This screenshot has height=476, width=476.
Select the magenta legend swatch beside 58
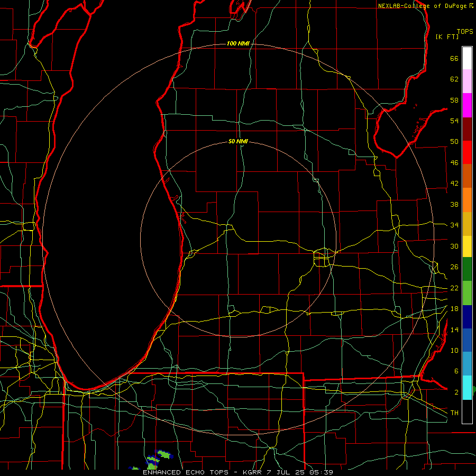[x=467, y=105]
